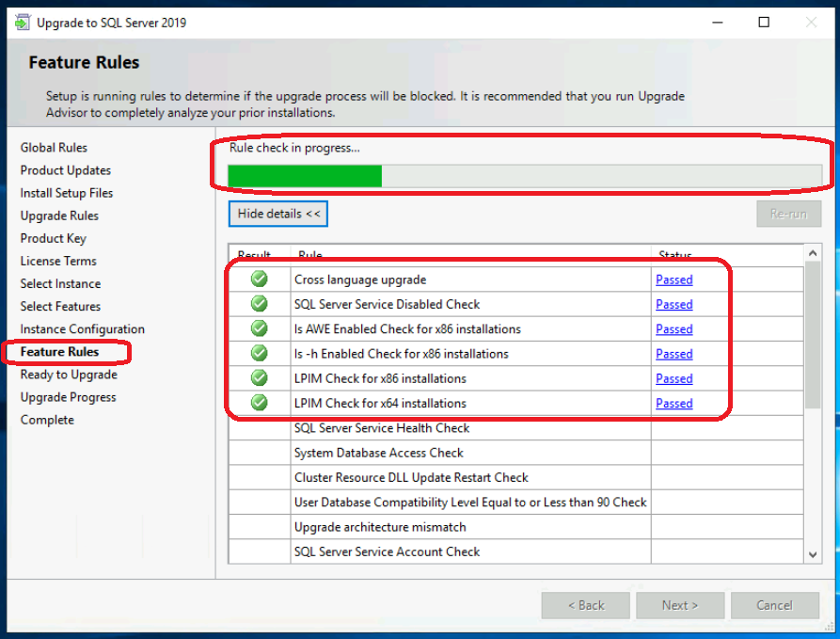
Task: Cancel the upgrade wizard
Action: [x=775, y=605]
